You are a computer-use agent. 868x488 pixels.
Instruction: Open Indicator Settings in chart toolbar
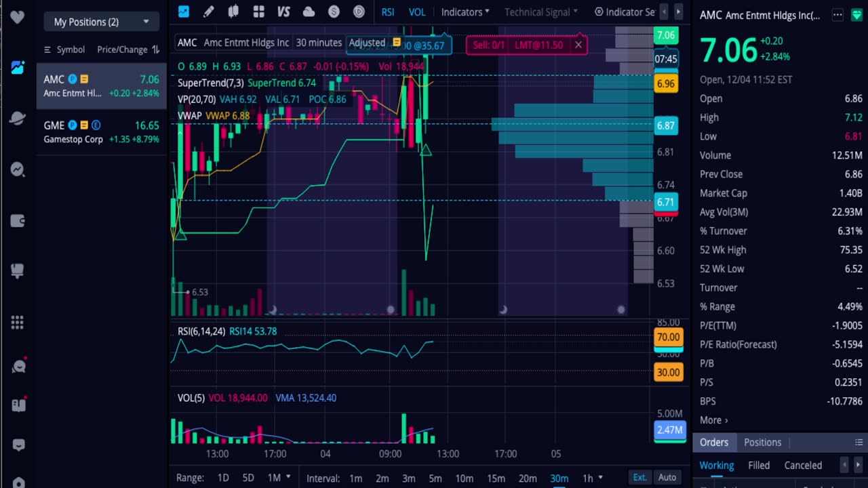[625, 12]
